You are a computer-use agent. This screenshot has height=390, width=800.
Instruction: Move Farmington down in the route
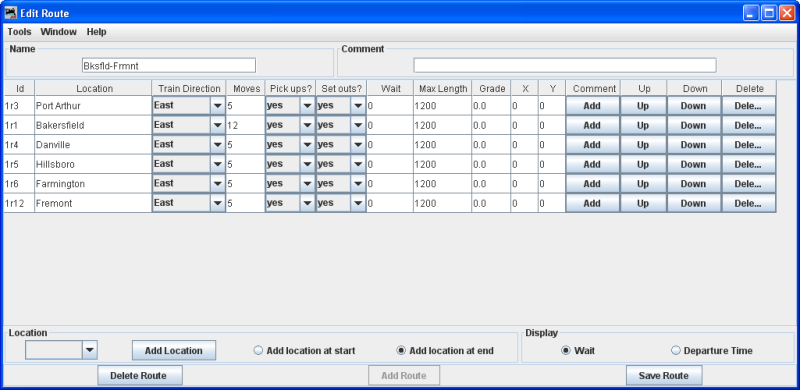coord(693,183)
